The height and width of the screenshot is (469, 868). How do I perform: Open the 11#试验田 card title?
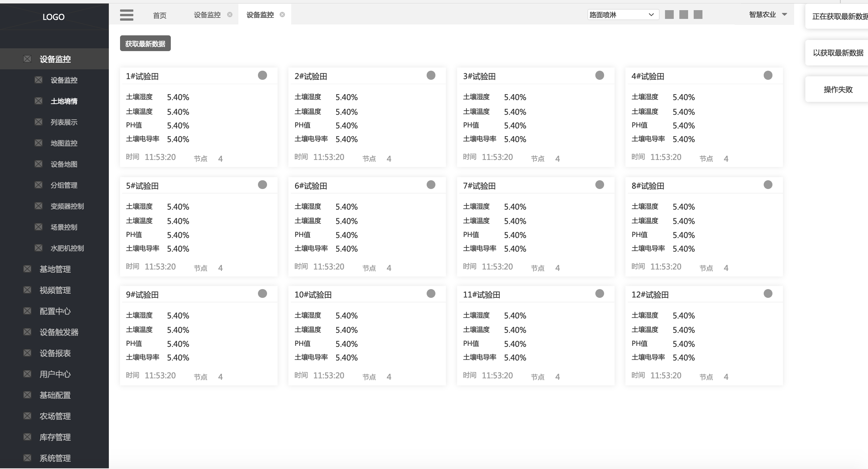point(482,295)
